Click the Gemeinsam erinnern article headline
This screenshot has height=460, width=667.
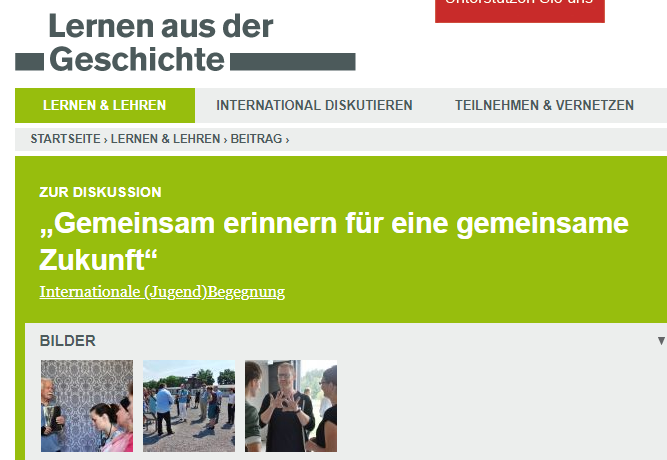click(x=334, y=240)
